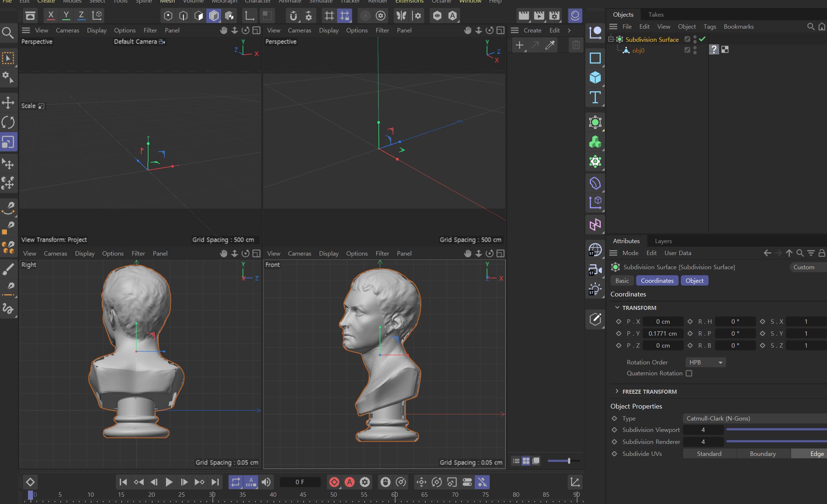Image resolution: width=827 pixels, height=504 pixels.
Task: Add Rectangle spline icon
Action: pos(595,58)
